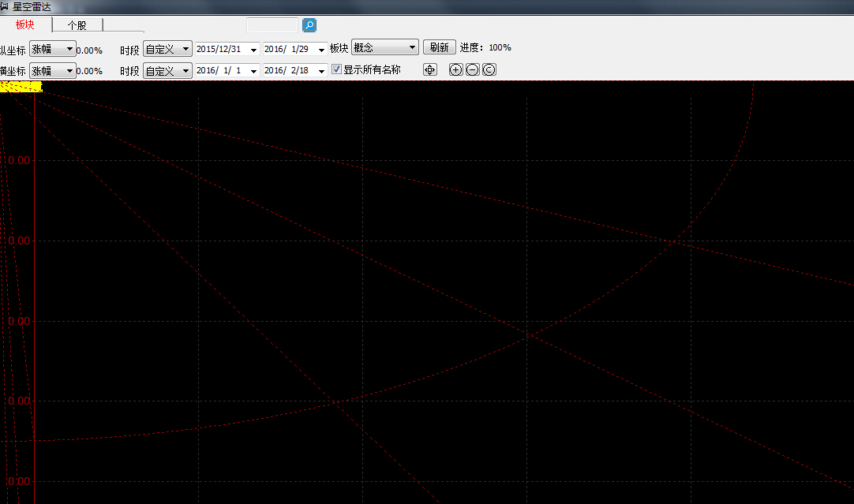The image size is (854, 504).
Task: Open the 2015/12/31 start date picker
Action: coord(253,49)
